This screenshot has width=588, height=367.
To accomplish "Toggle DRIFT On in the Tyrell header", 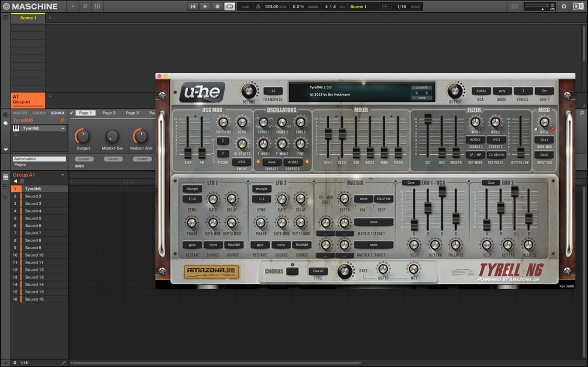I will pyautogui.click(x=544, y=90).
